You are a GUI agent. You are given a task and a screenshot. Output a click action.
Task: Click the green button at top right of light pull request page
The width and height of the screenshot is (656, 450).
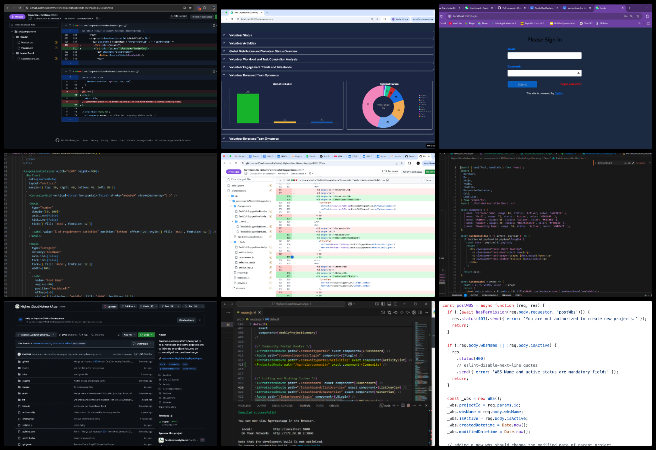tap(430, 172)
